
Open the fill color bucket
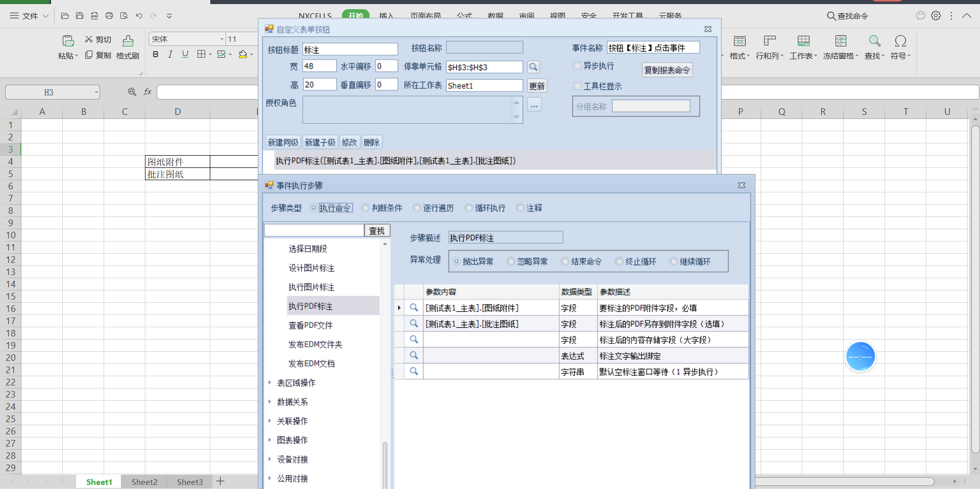pos(243,54)
